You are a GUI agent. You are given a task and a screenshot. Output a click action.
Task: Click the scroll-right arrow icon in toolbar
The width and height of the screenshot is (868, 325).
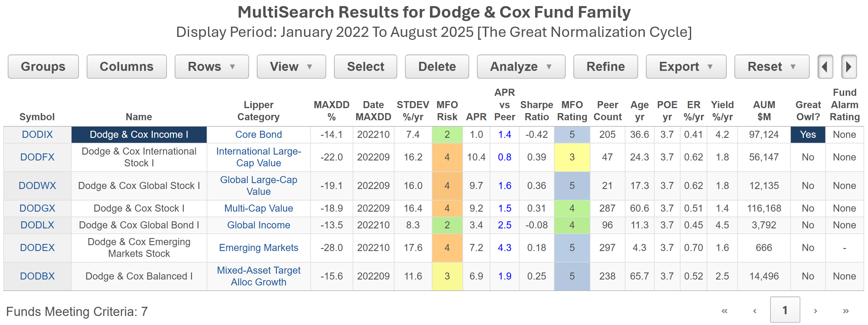tap(848, 67)
